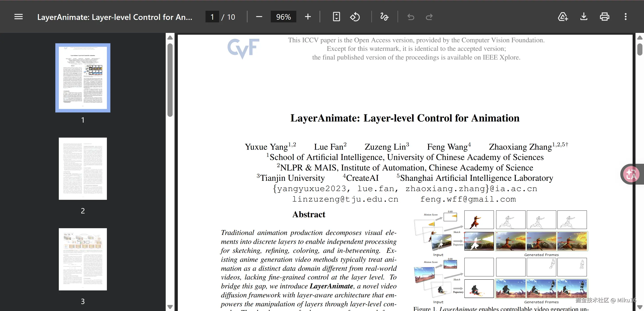644x311 pixels.
Task: Print the document
Action: click(604, 17)
